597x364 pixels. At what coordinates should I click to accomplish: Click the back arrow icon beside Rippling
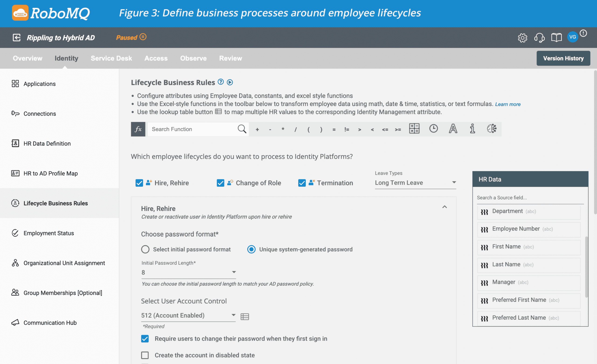pos(17,38)
